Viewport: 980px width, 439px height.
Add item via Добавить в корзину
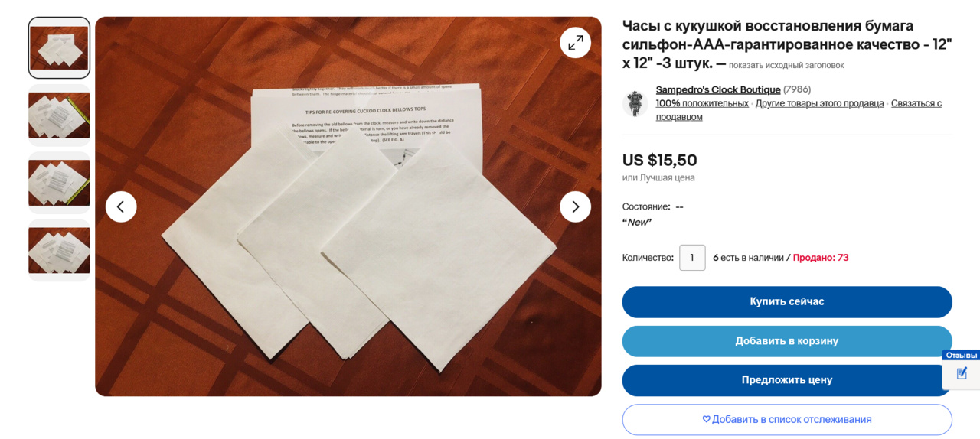787,341
